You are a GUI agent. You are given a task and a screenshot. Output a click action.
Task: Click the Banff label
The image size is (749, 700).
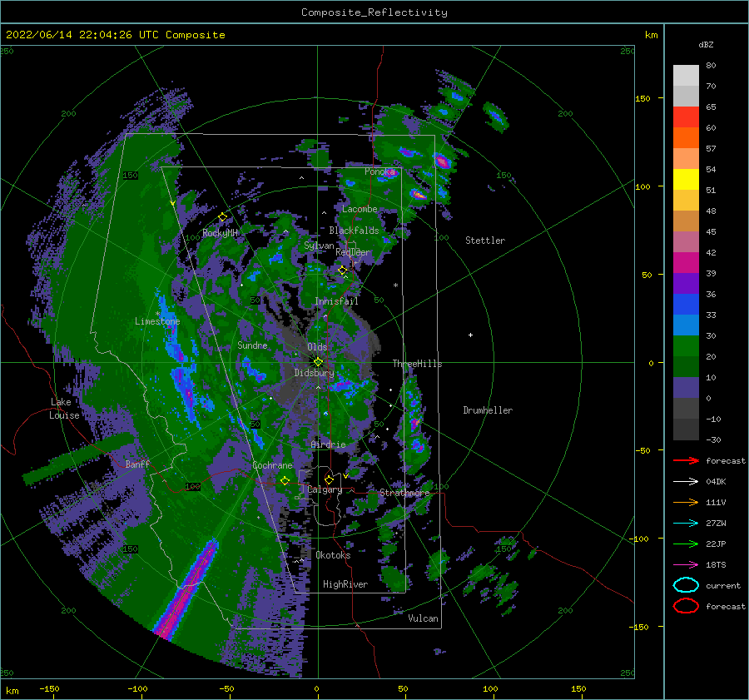tap(137, 464)
